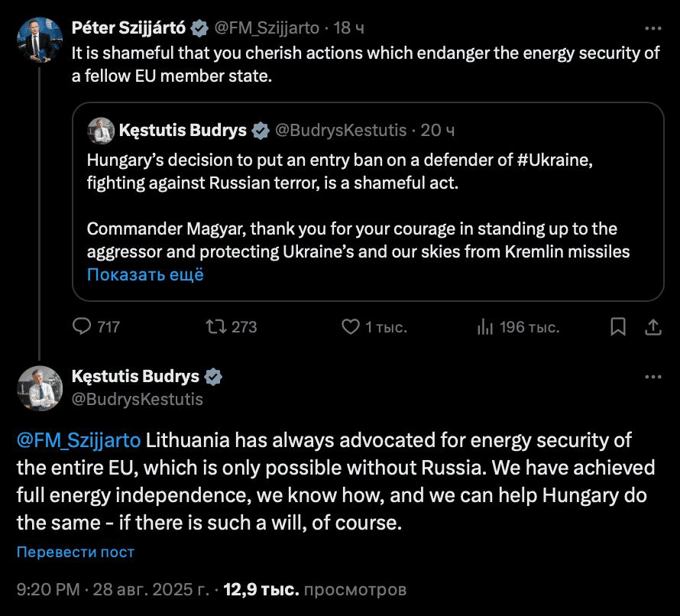This screenshot has width=680, height=616.
Task: Open Kęstutis Budrys's large profile avatar
Action: (x=40, y=388)
